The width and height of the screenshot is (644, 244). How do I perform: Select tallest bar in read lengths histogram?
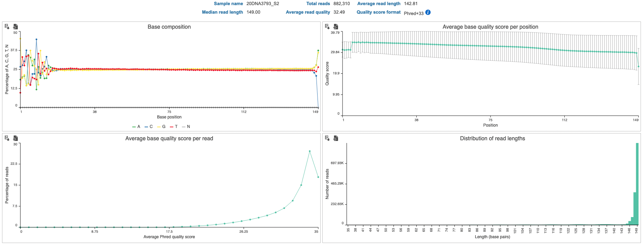tap(637, 184)
